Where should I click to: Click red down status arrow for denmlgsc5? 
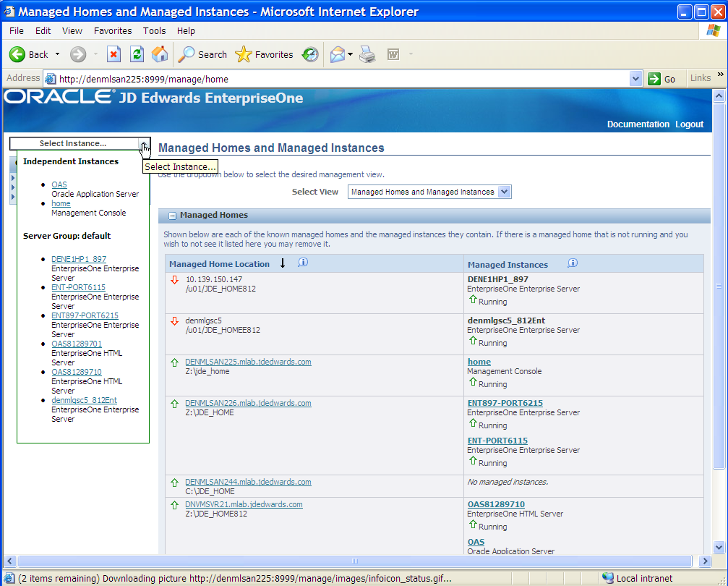tap(174, 321)
